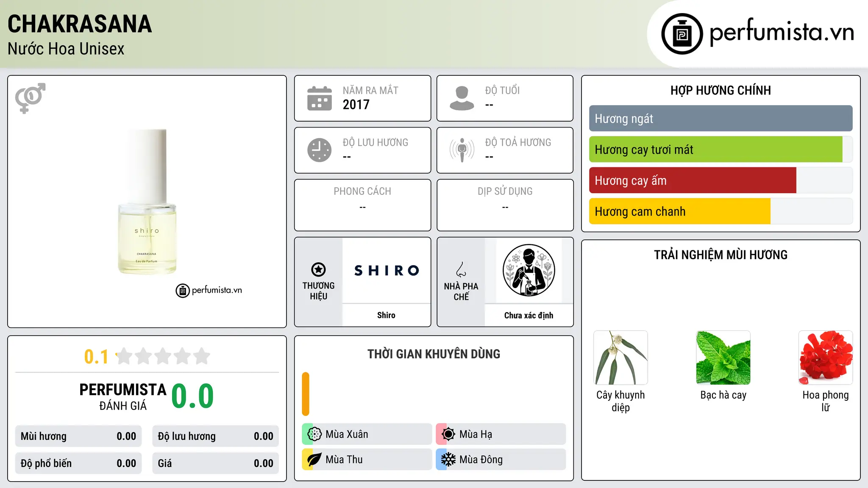Select the Mùa Xuân season button
868x488 pixels.
[x=367, y=434]
